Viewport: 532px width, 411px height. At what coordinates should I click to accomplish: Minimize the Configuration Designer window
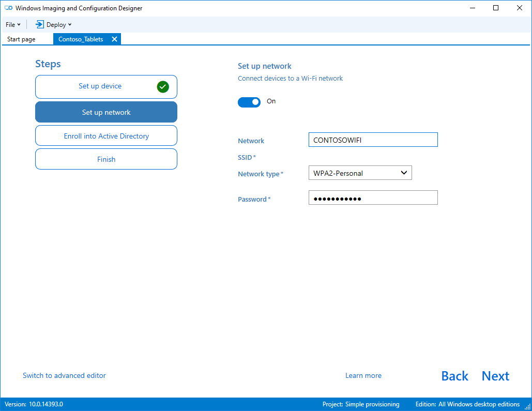coord(473,8)
